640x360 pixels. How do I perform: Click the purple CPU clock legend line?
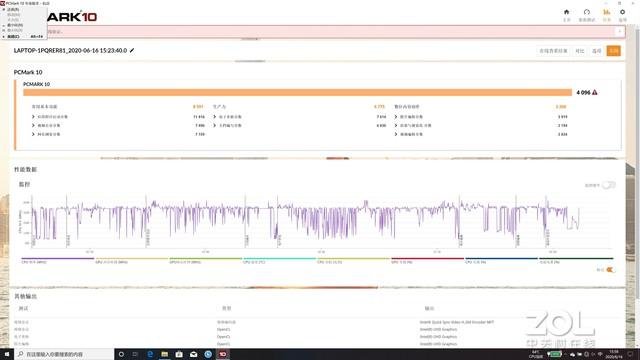[x=58, y=258]
